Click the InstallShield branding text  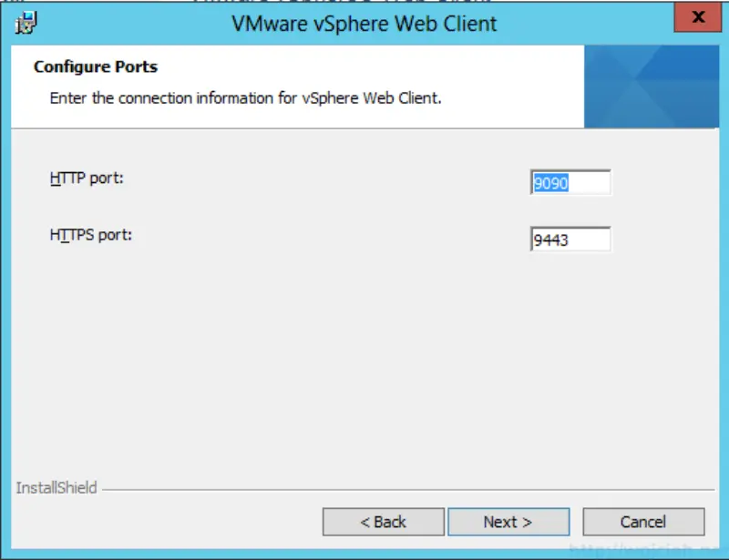tap(58, 488)
